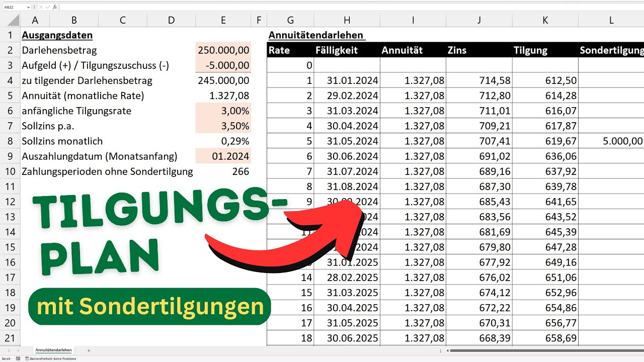Viewport: 644px width, 362px height.
Task: Add a new sheet with the plus icon
Action: [x=89, y=350]
